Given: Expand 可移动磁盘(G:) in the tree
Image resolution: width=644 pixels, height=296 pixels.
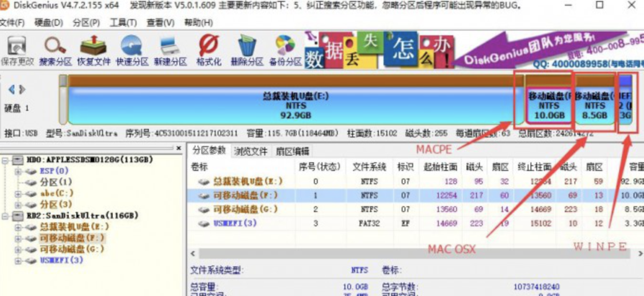Looking at the screenshot, I should click(x=18, y=249).
